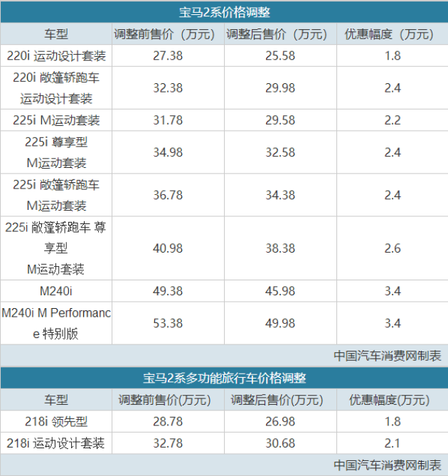Click the 32.78 price cell
The height and width of the screenshot is (476, 448).
tap(168, 443)
